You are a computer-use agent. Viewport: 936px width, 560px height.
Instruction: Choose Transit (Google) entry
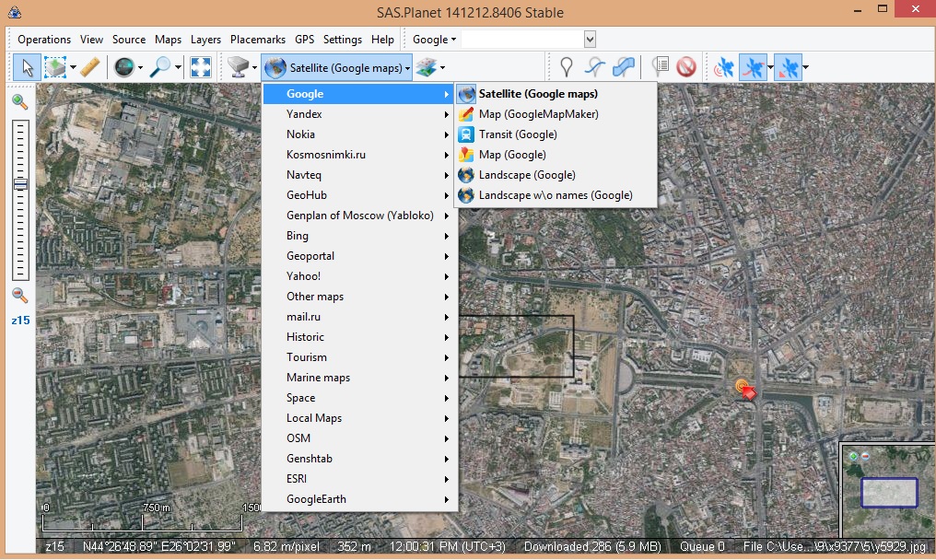point(556,134)
